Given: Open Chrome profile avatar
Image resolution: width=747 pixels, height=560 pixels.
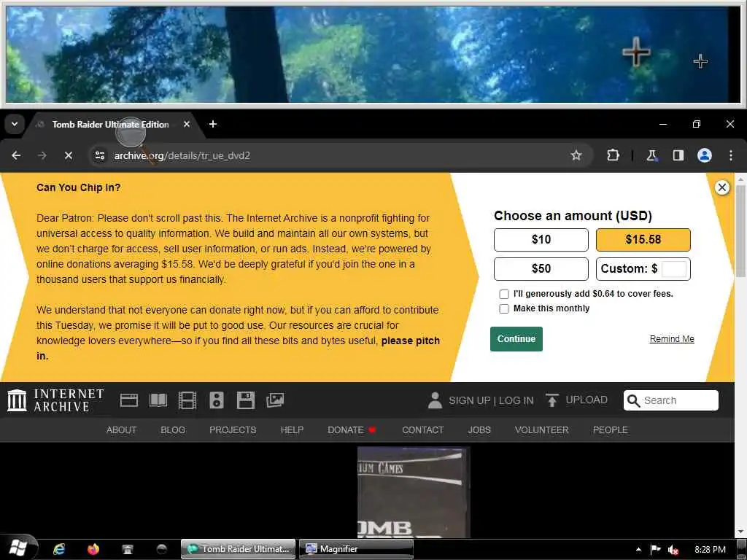Looking at the screenshot, I should pos(705,155).
